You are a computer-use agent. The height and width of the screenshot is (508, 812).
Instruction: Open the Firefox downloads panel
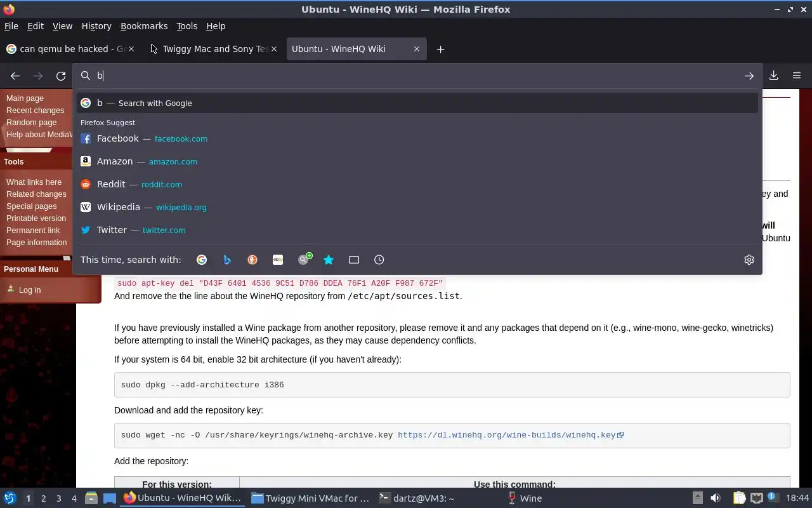click(x=774, y=76)
